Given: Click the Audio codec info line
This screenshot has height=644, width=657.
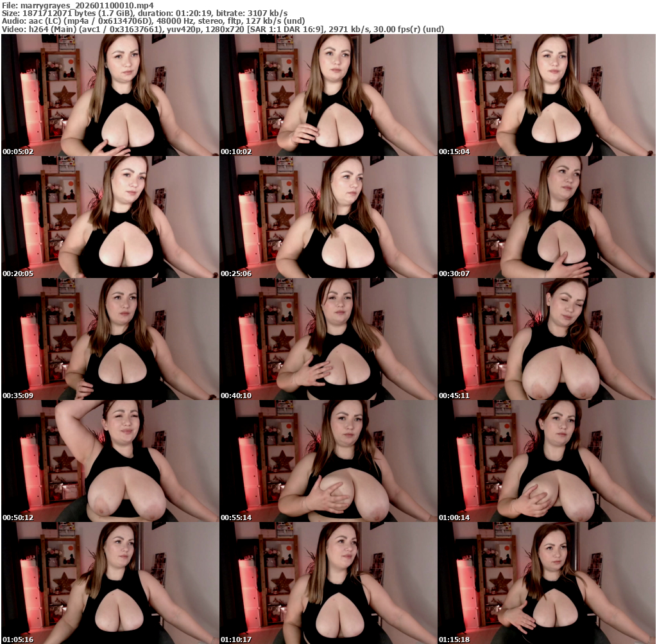Looking at the screenshot, I should (x=153, y=21).
